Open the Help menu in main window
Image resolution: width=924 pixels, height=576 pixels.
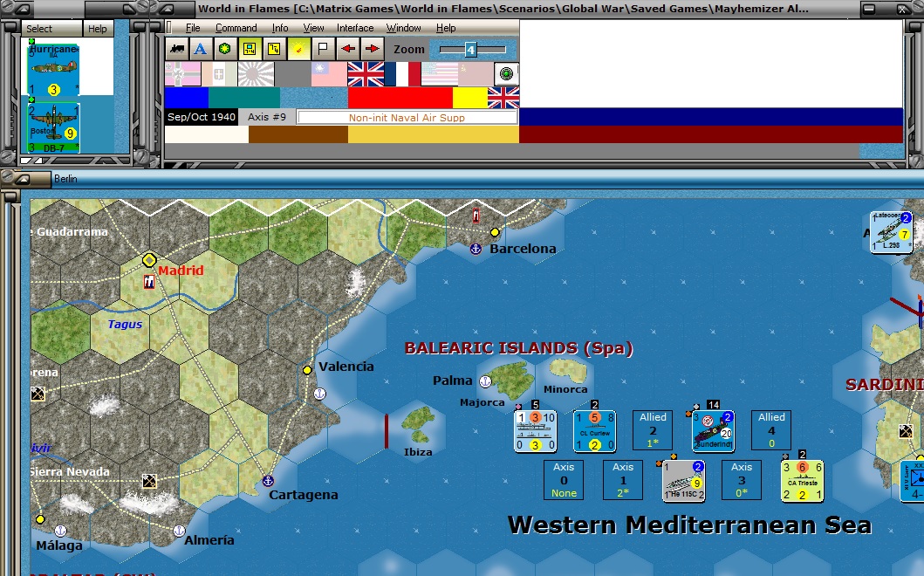(446, 28)
